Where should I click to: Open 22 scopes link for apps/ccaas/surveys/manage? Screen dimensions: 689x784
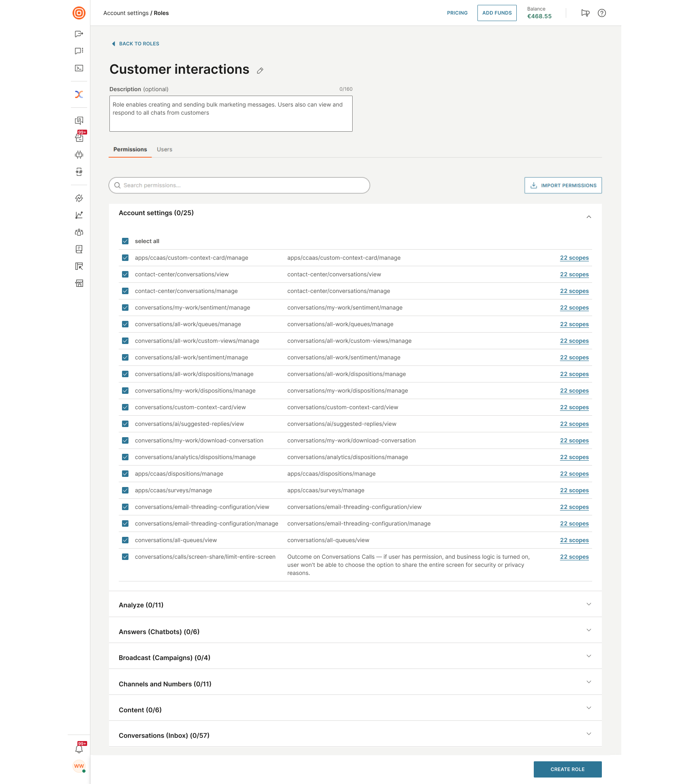click(x=574, y=490)
